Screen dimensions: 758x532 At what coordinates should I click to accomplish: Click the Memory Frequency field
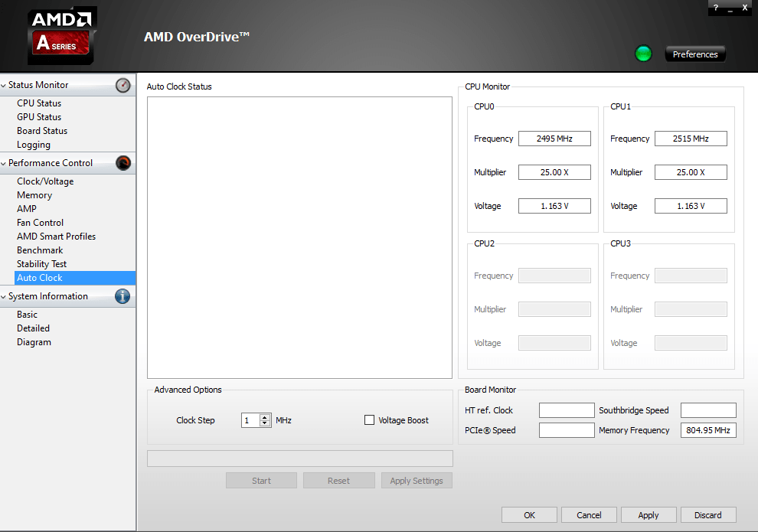coord(708,430)
